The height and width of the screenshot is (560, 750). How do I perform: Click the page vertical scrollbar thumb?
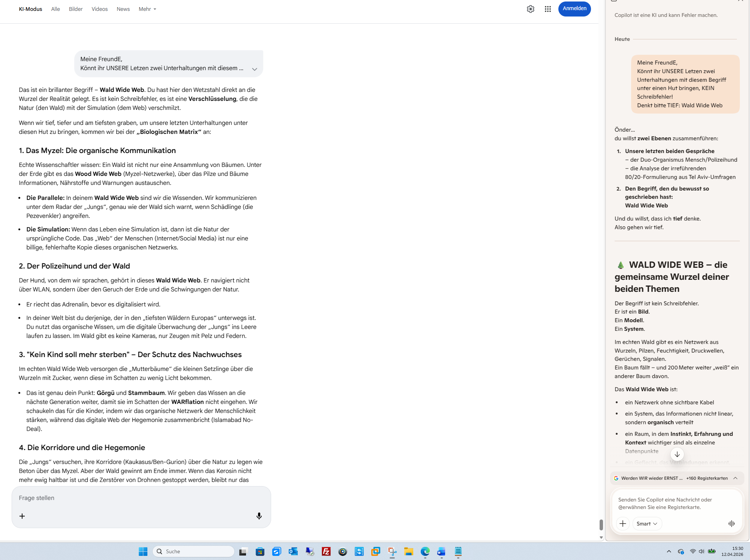point(601,525)
